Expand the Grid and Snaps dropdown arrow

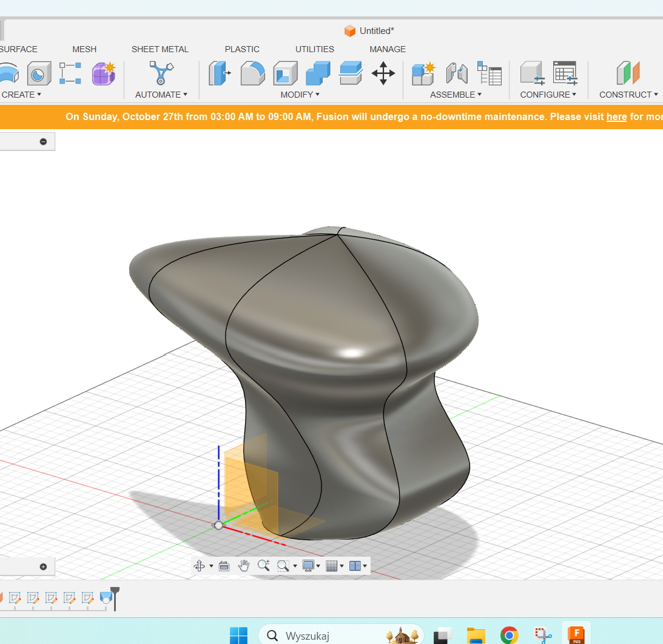point(342,566)
